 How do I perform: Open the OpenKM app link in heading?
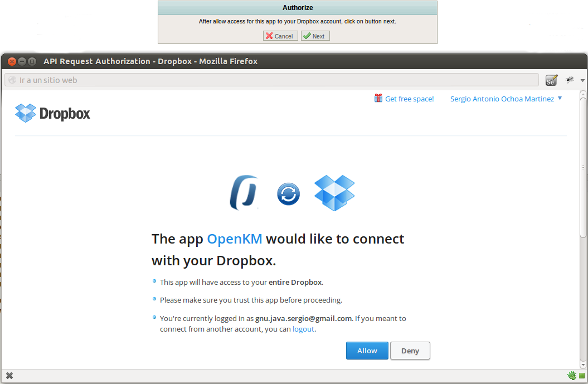235,239
